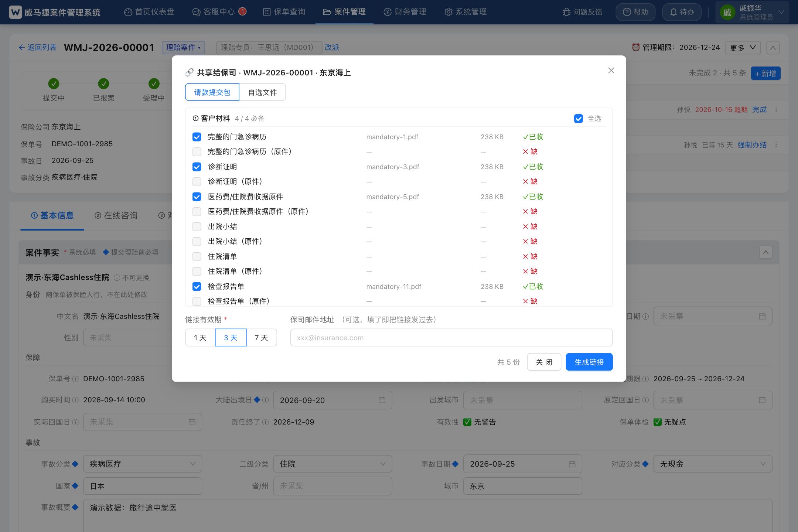Click the 问题反馈 bug icon

(566, 12)
